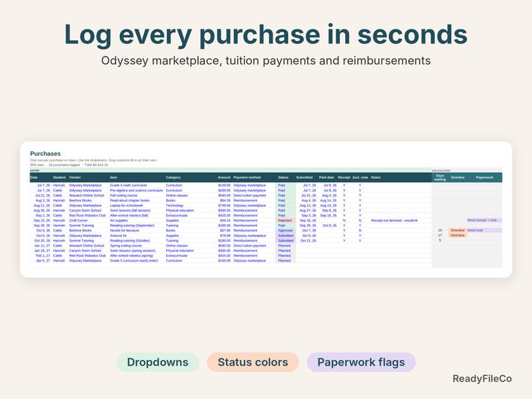
Task: Click the $64.30 amount cell
Action: [x=225, y=200]
